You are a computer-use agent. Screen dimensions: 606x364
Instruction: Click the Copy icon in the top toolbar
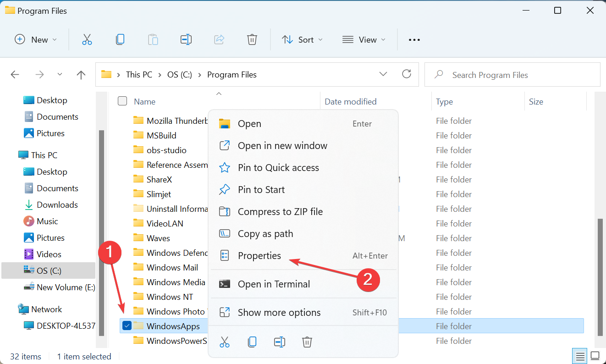coord(120,40)
